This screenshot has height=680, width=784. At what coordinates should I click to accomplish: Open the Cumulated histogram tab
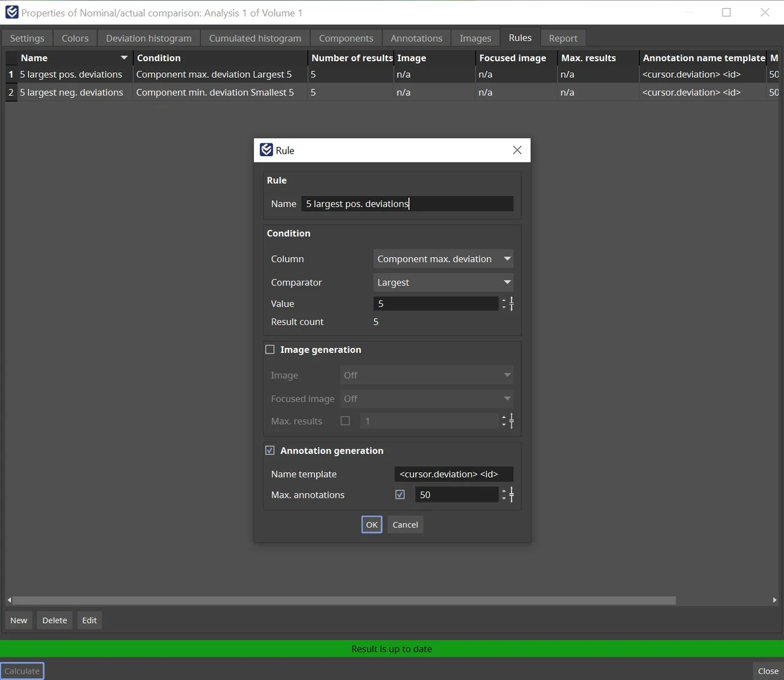coord(255,38)
